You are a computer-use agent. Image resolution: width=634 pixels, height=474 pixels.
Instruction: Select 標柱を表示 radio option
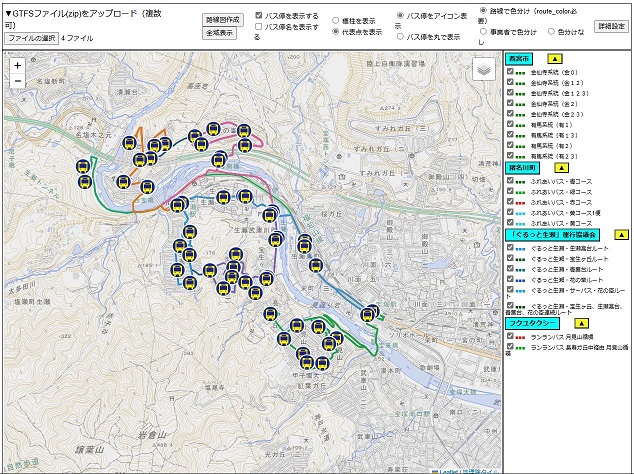pos(337,19)
